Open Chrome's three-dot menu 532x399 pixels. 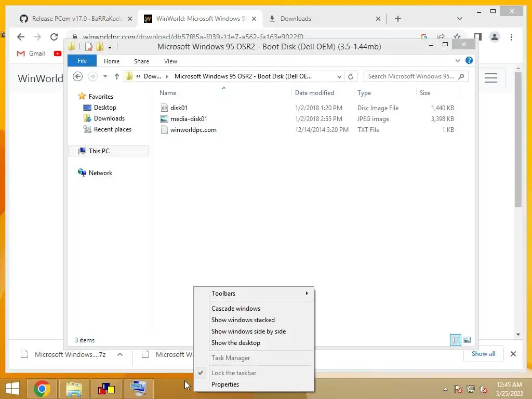(511, 37)
